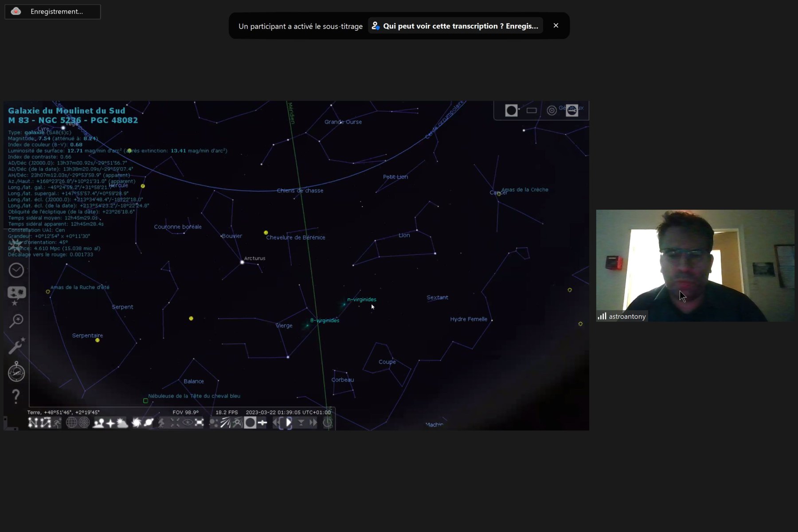
Task: Open the help window question mark
Action: [x=16, y=396]
